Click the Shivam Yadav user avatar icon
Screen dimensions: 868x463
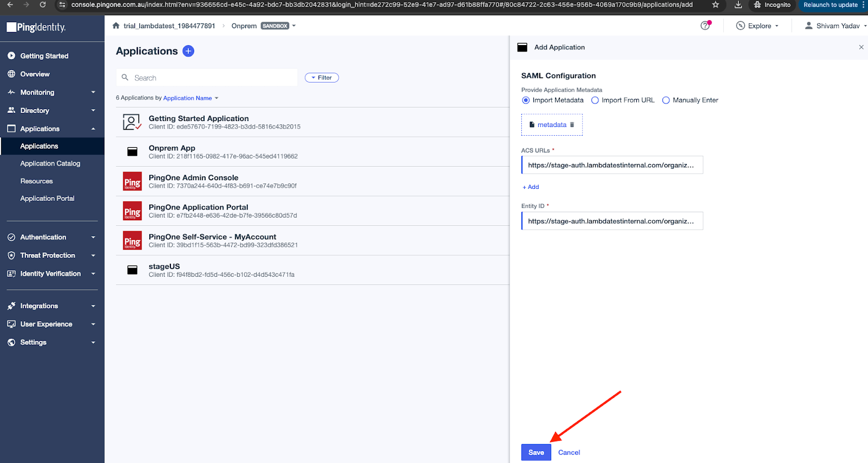[x=809, y=26]
